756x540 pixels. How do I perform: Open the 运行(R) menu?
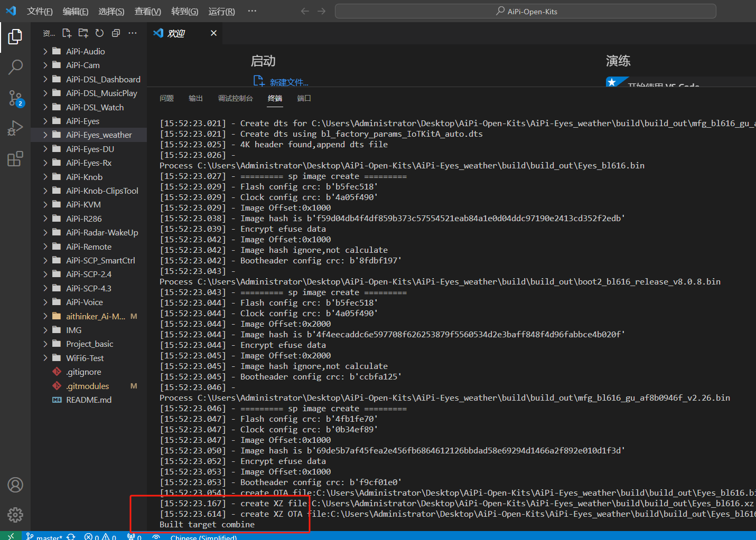(x=222, y=11)
